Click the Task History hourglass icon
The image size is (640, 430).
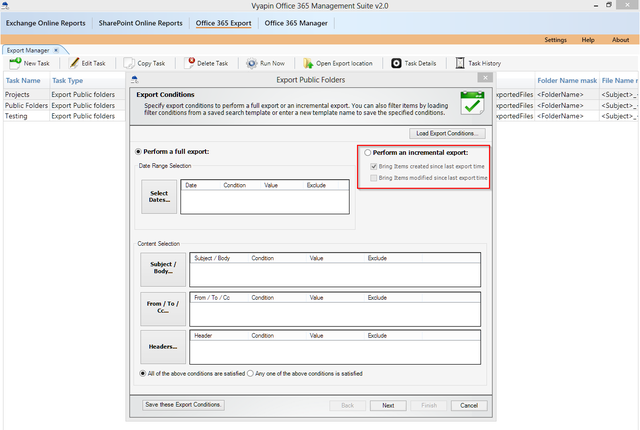click(x=460, y=63)
